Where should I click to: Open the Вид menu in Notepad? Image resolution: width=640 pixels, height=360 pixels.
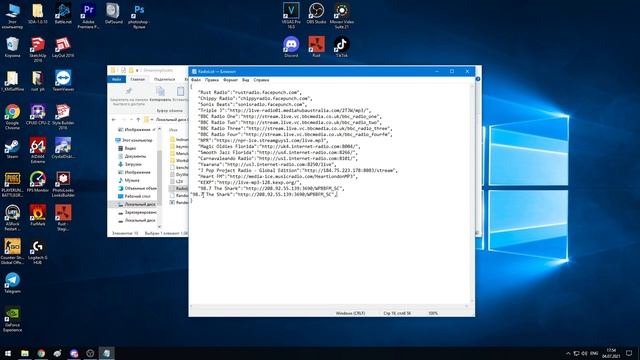(245, 80)
